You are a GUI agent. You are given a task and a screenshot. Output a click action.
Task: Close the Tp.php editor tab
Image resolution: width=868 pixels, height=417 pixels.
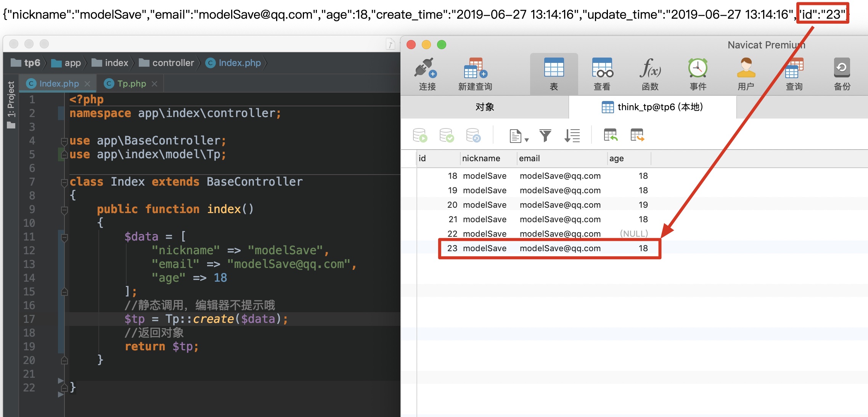coord(154,84)
